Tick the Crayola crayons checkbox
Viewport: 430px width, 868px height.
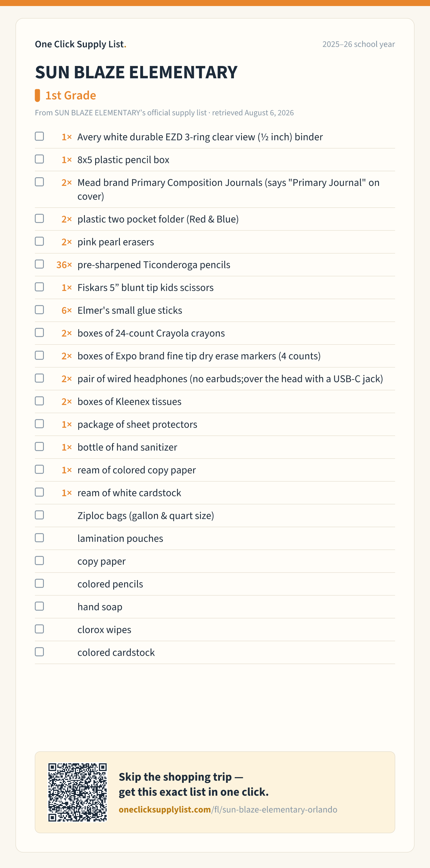tap(39, 332)
